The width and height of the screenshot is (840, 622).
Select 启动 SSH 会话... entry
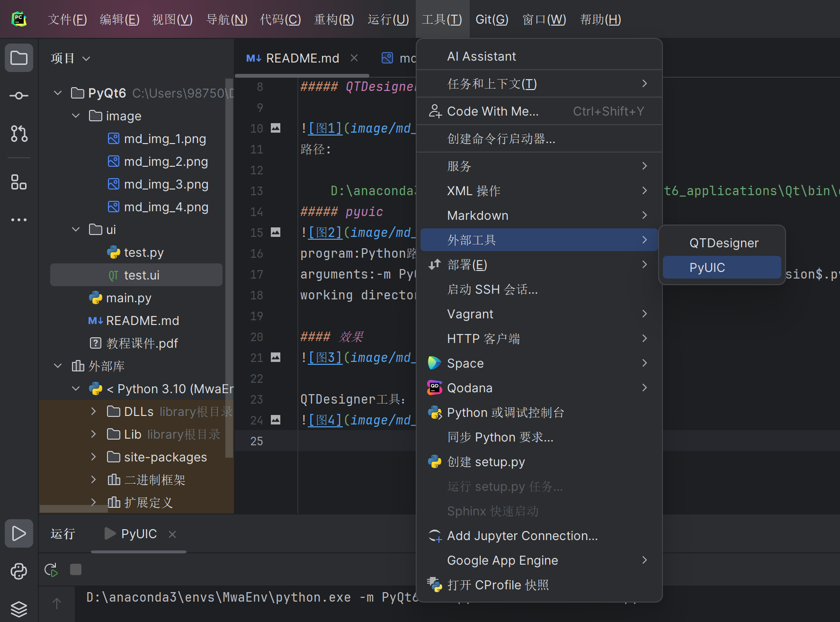coord(539,289)
